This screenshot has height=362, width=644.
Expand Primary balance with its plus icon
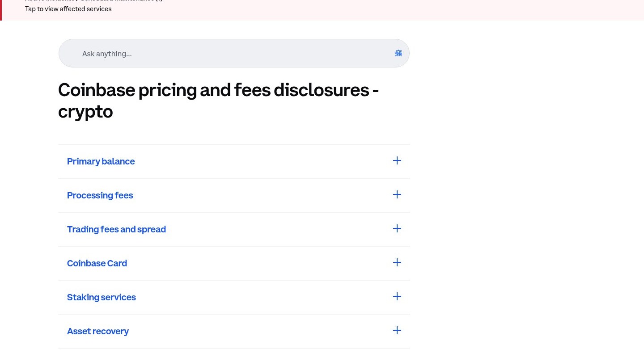(397, 160)
